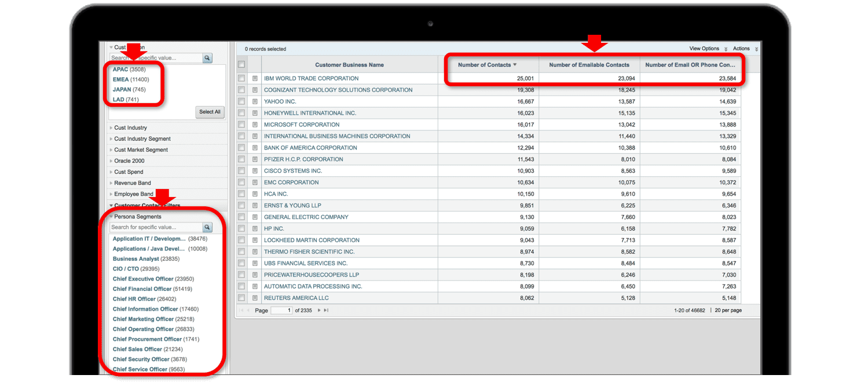This screenshot has width=868, height=382.
Task: Click the page number input field
Action: (281, 311)
